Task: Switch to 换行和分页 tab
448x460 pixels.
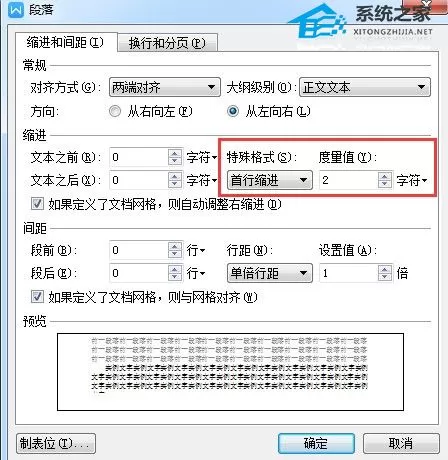Action: point(167,43)
